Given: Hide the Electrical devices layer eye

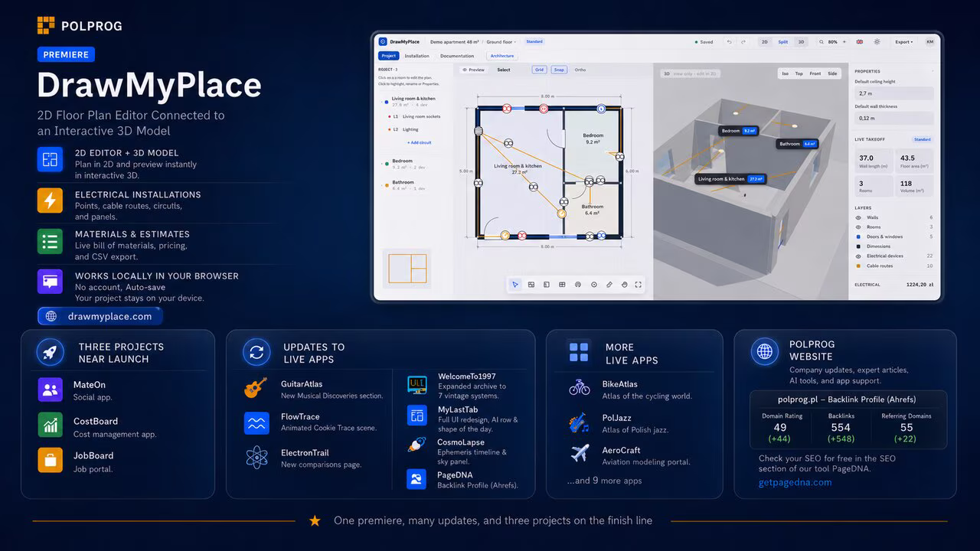Looking at the screenshot, I should 859,256.
